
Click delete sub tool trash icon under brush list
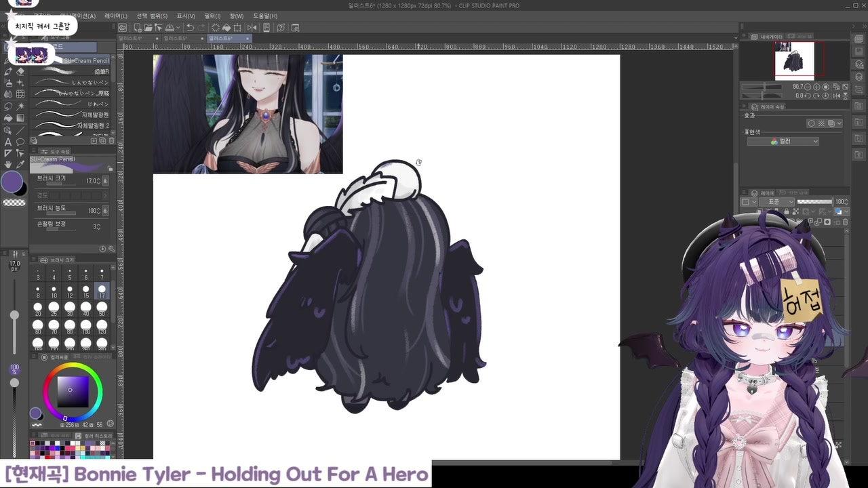point(111,140)
